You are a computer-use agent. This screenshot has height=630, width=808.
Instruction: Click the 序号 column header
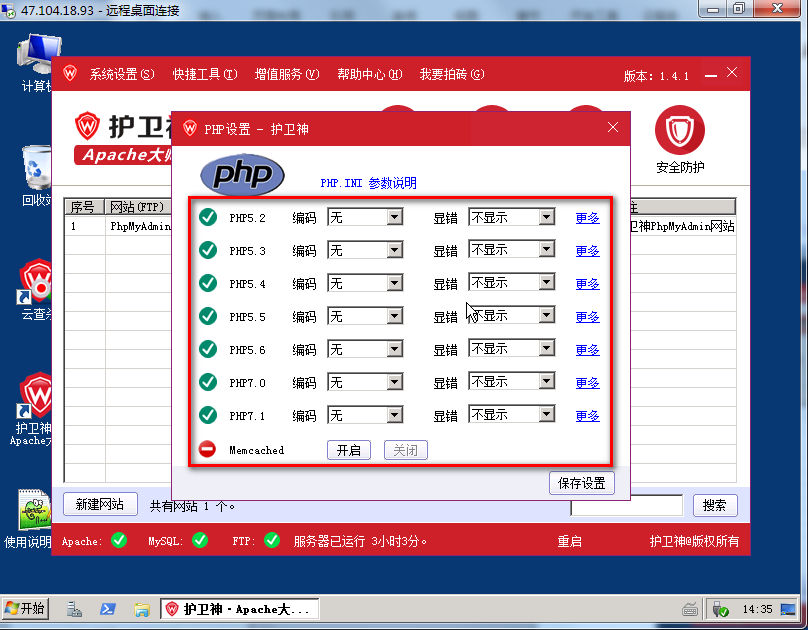83,207
